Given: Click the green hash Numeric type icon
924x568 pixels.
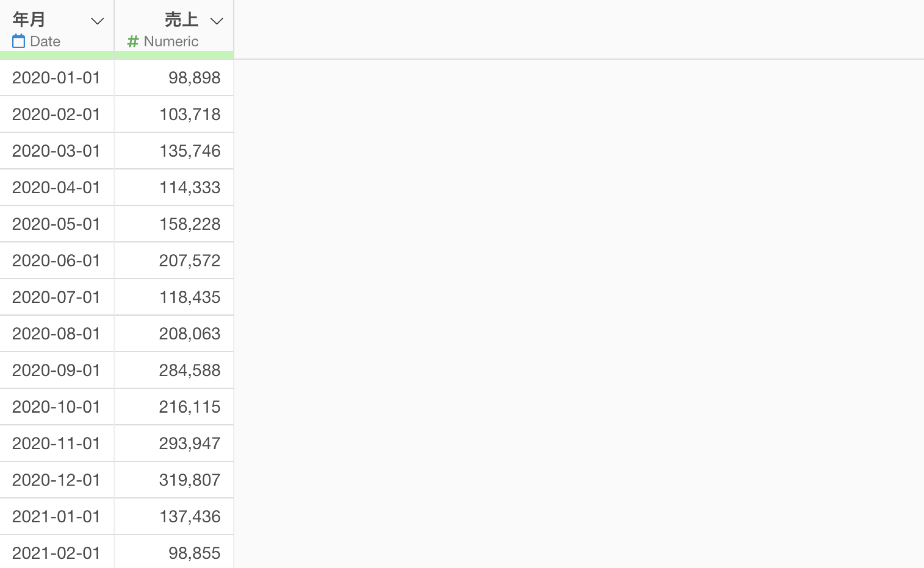Looking at the screenshot, I should click(x=133, y=41).
